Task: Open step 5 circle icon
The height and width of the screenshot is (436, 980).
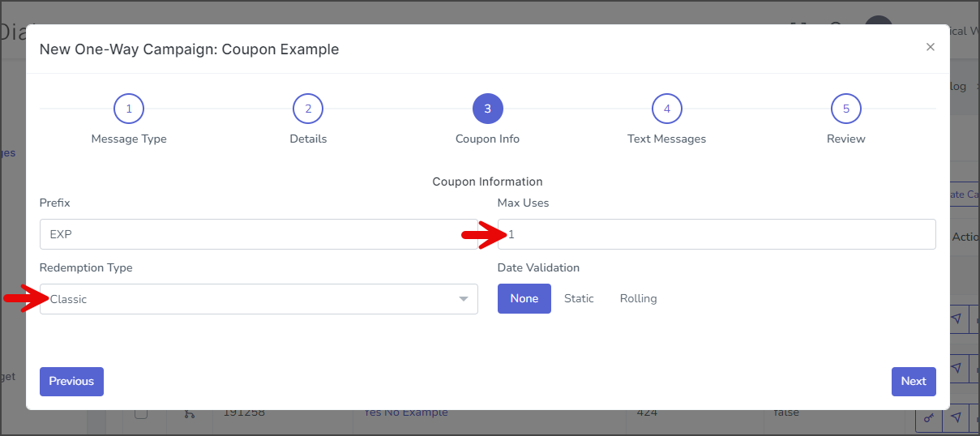Action: (x=845, y=109)
